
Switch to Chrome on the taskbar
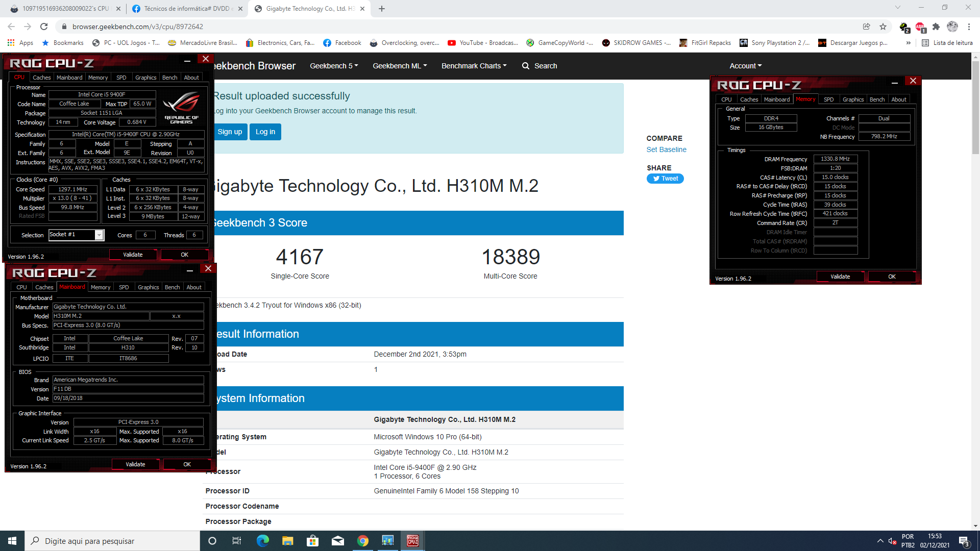coord(363,541)
